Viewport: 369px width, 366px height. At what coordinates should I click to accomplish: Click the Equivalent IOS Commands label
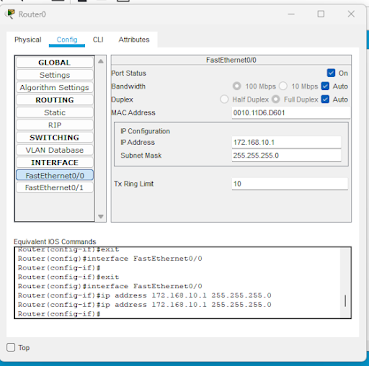click(55, 242)
